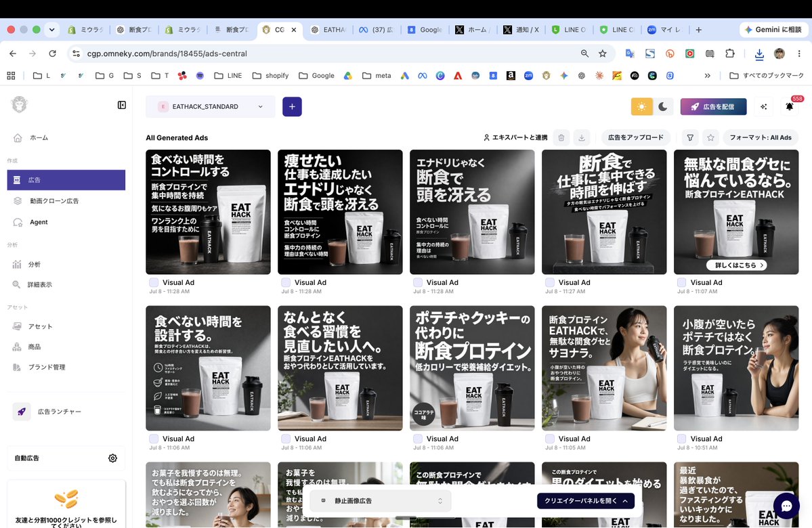Viewport: 812px width, 528px height.
Task: Open 広告ランチャー in sidebar
Action: coord(66,412)
